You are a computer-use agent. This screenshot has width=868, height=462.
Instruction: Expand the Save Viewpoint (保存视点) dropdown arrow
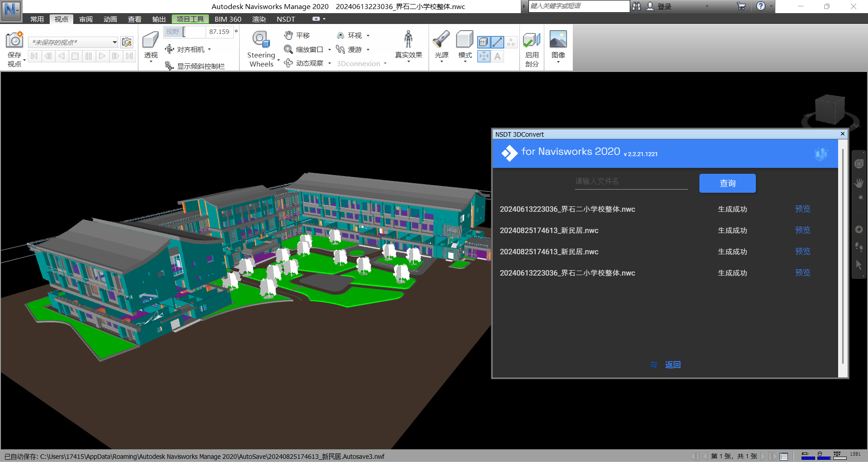[x=24, y=60]
